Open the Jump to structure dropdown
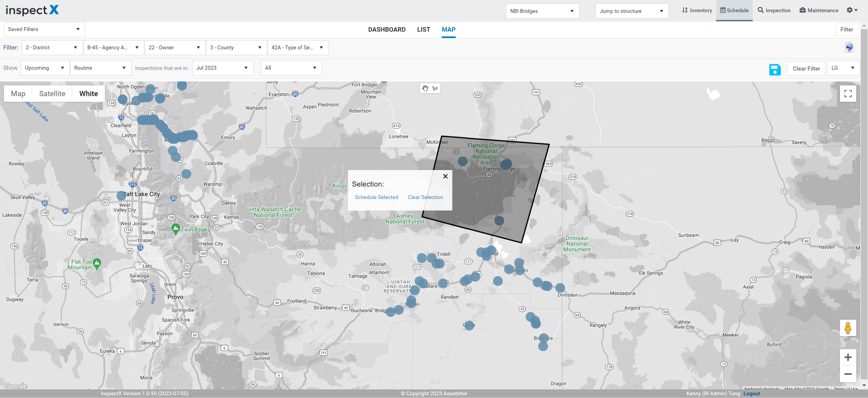Screen dimensions: 868x398 coord(632,11)
